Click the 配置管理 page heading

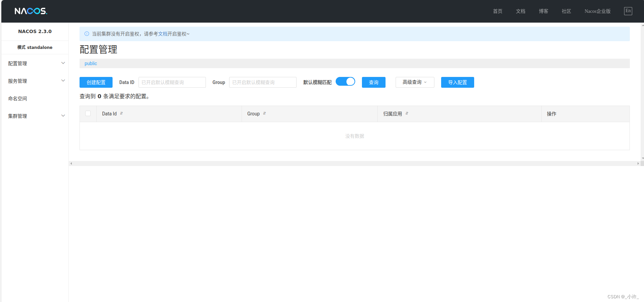[x=98, y=50]
